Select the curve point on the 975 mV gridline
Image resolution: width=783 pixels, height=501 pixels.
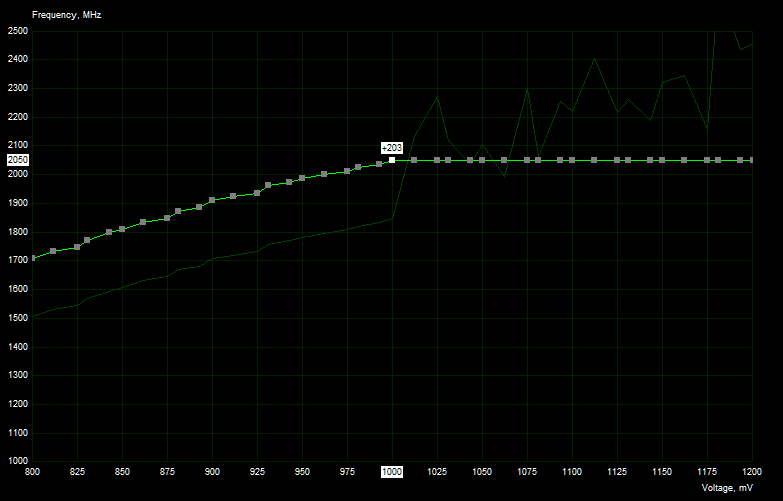(x=347, y=171)
